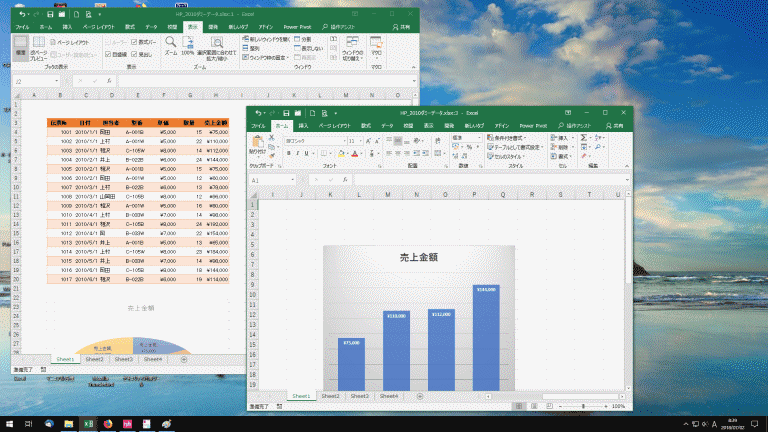Open Switch Windows menu in back window
The height and width of the screenshot is (432, 768).
click(352, 48)
